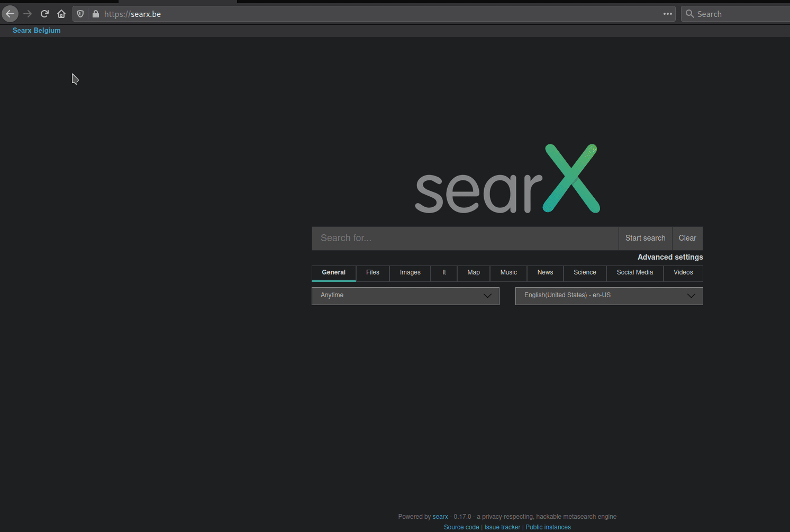Click the Start search button
The image size is (790, 532).
(645, 238)
